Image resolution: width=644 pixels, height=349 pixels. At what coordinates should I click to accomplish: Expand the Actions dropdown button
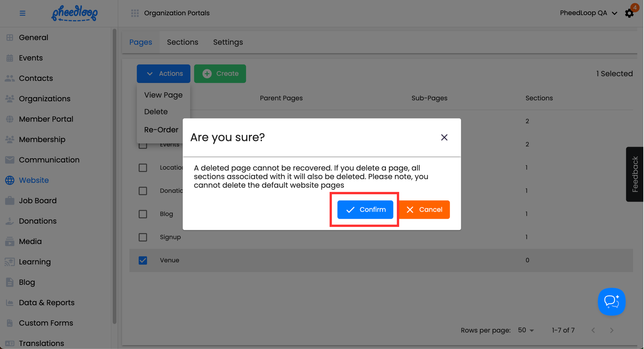[x=164, y=73]
